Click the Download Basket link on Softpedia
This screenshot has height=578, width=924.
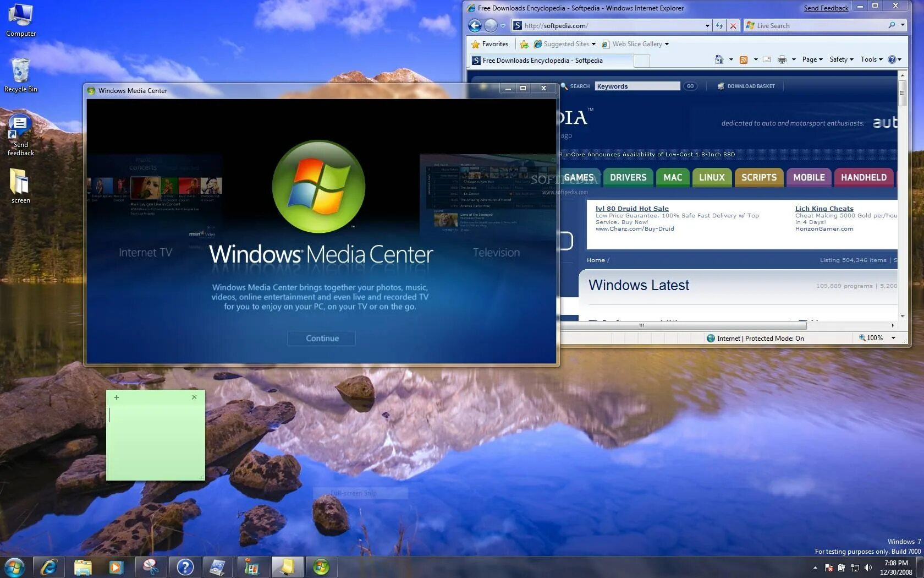point(746,86)
